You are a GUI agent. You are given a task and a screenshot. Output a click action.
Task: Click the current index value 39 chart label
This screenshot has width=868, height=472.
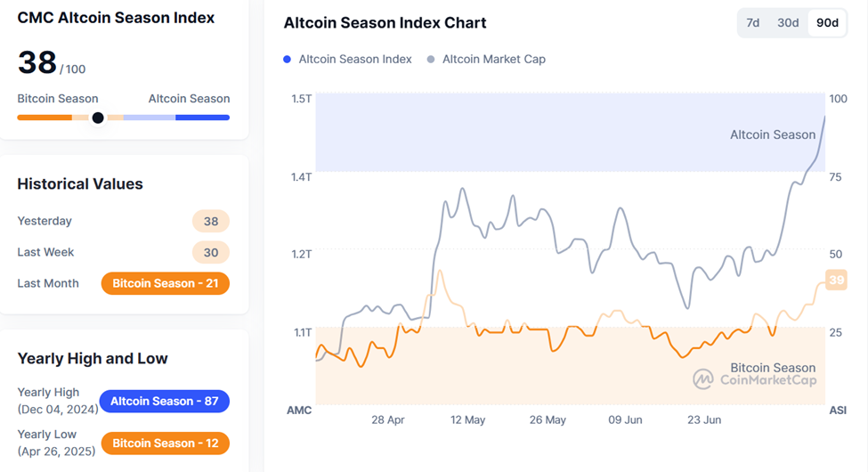coord(836,280)
